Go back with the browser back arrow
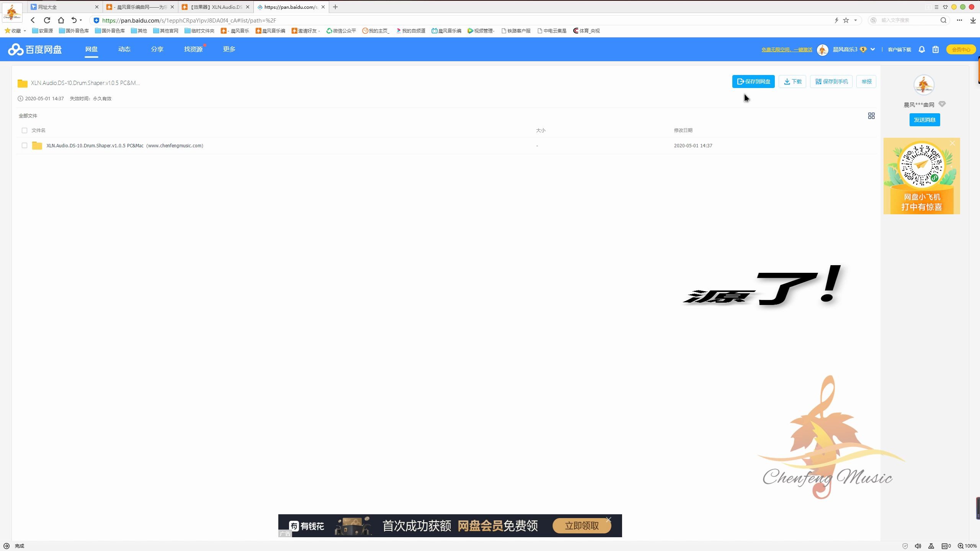The width and height of the screenshot is (980, 551). click(33, 20)
